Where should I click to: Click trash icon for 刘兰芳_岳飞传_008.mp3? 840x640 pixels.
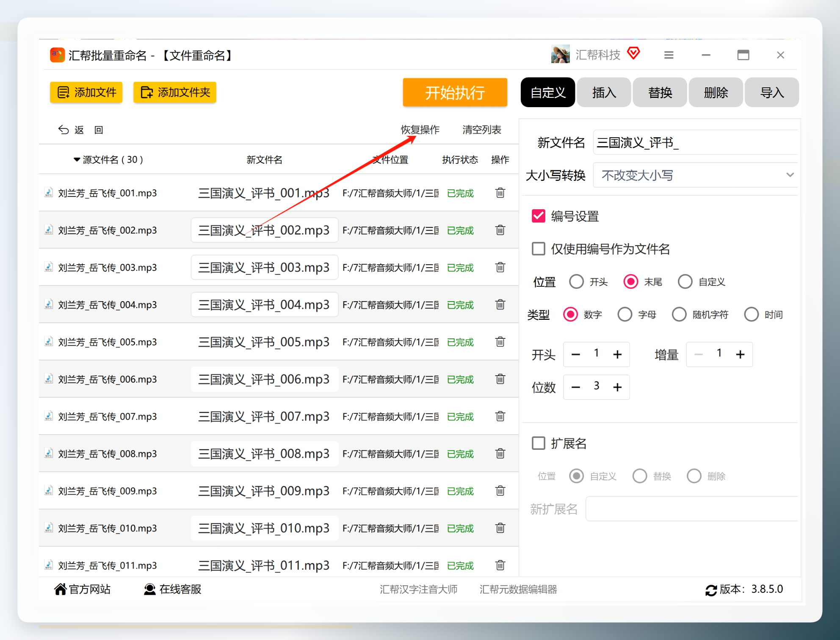tap(500, 454)
